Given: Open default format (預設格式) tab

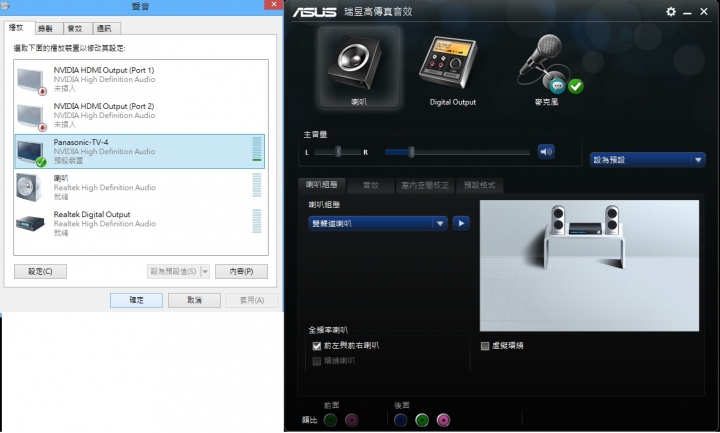Looking at the screenshot, I should point(479,185).
